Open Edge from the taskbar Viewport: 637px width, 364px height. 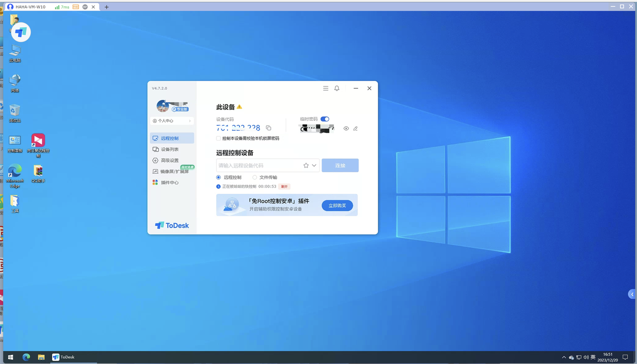pos(26,357)
